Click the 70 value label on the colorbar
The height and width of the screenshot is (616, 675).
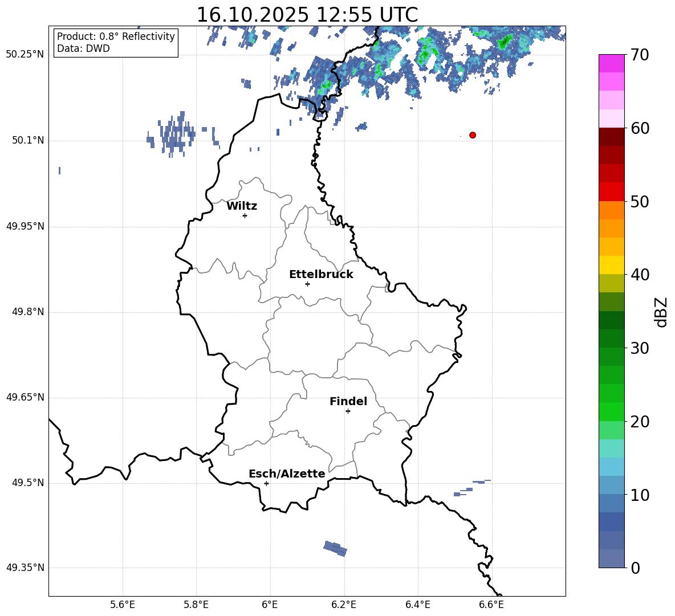click(641, 55)
